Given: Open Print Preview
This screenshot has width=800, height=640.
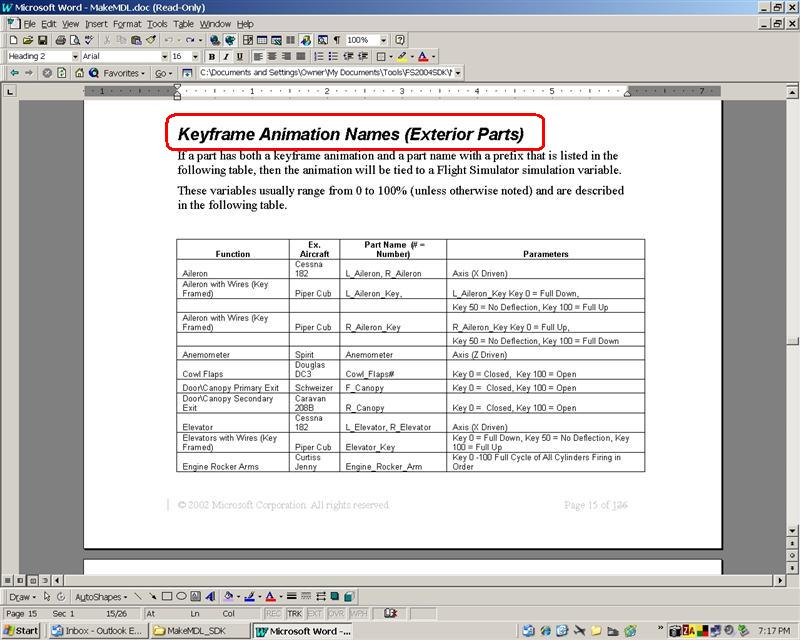Looking at the screenshot, I should point(74,40).
